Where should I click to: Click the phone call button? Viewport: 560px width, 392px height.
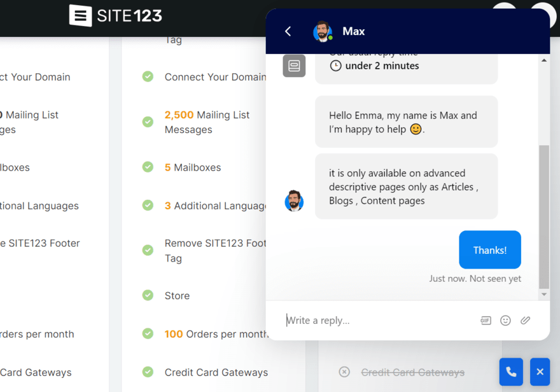511,372
